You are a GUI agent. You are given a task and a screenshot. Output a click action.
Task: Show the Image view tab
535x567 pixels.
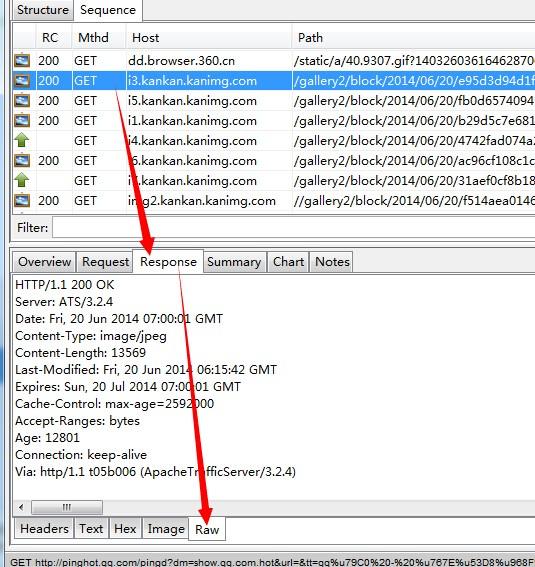(x=166, y=529)
